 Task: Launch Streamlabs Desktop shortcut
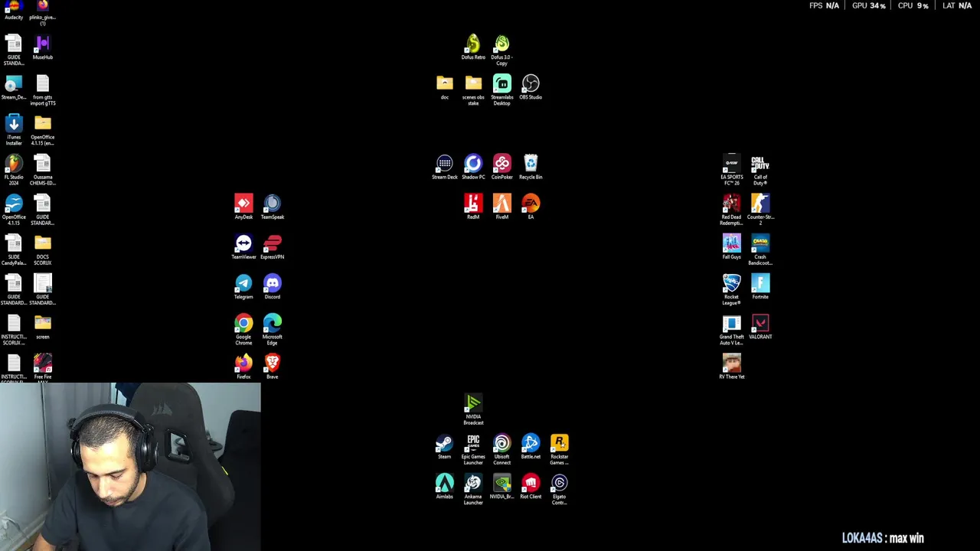(502, 90)
